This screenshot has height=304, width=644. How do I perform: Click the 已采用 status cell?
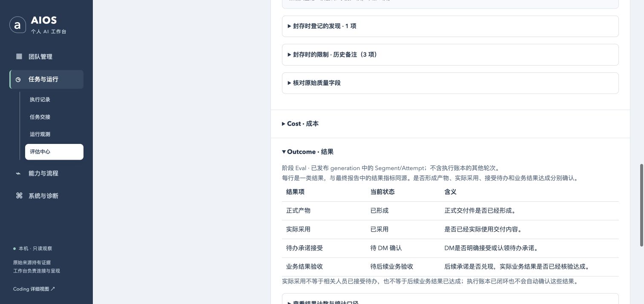[x=379, y=229]
